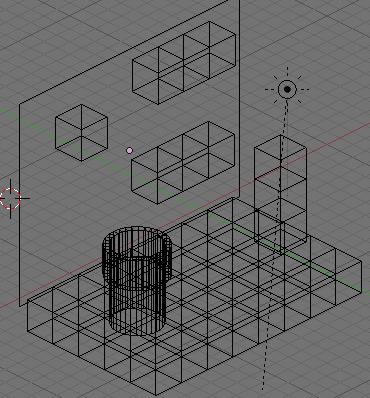Image resolution: width=370 pixels, height=398 pixels.
Task: Select the middle cube of the lower row
Action: pos(183,163)
